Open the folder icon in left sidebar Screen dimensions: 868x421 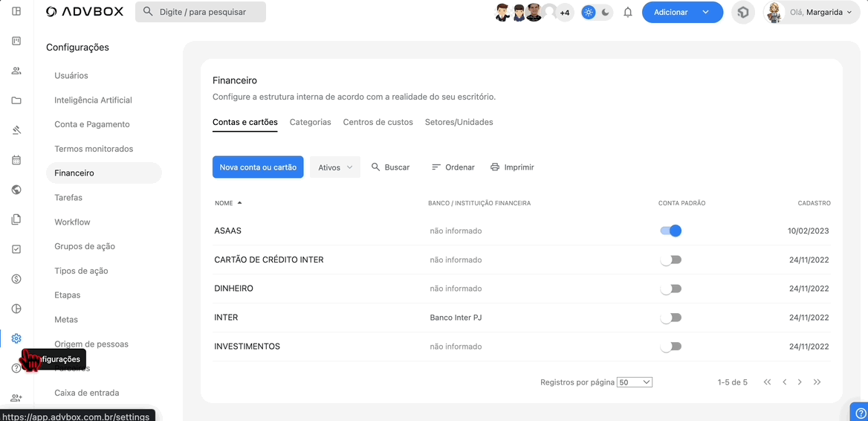tap(16, 100)
